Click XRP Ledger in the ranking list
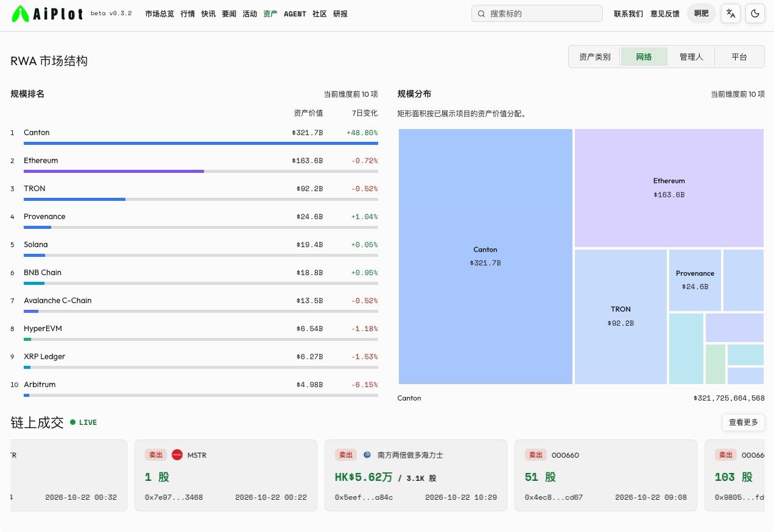The image size is (774, 532). point(44,357)
